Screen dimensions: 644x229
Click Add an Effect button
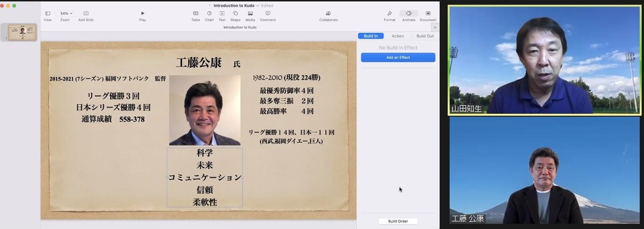398,58
